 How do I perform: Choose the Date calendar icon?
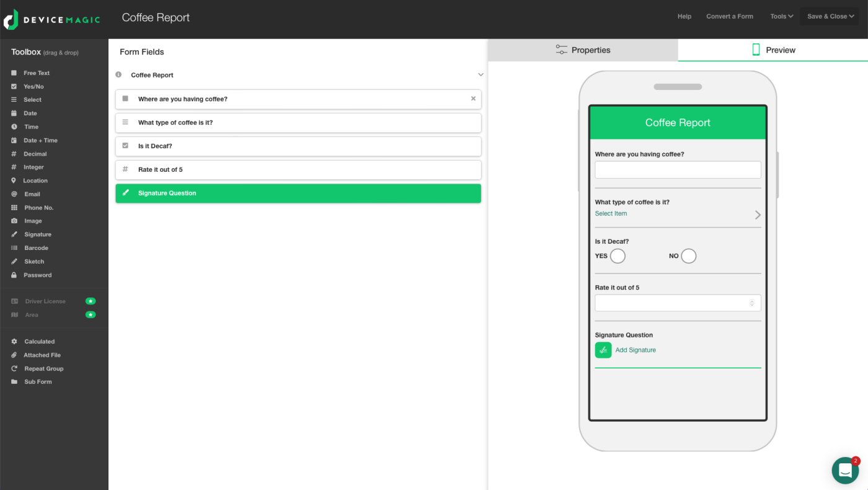coord(14,114)
